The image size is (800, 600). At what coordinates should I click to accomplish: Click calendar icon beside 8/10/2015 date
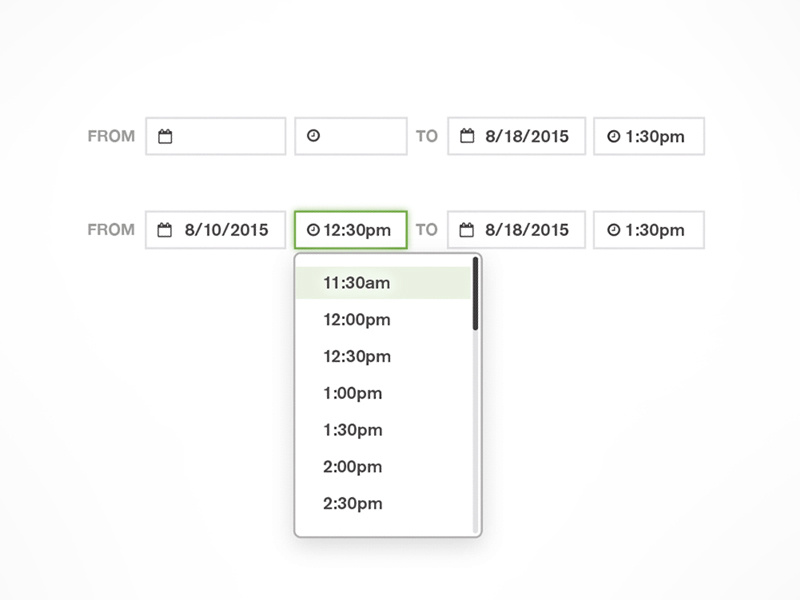point(165,230)
